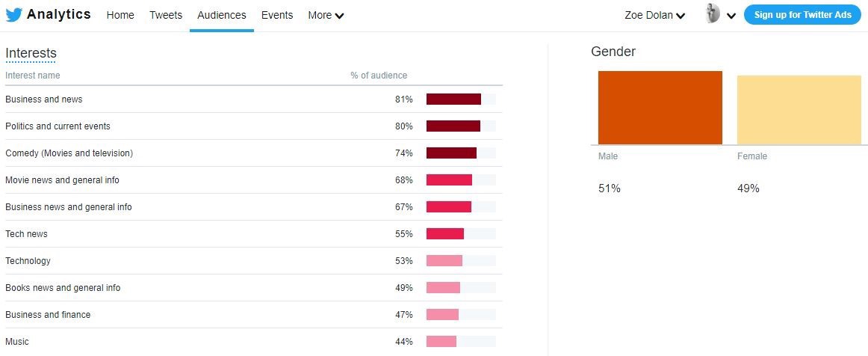Click the Interests section heading

[31, 53]
